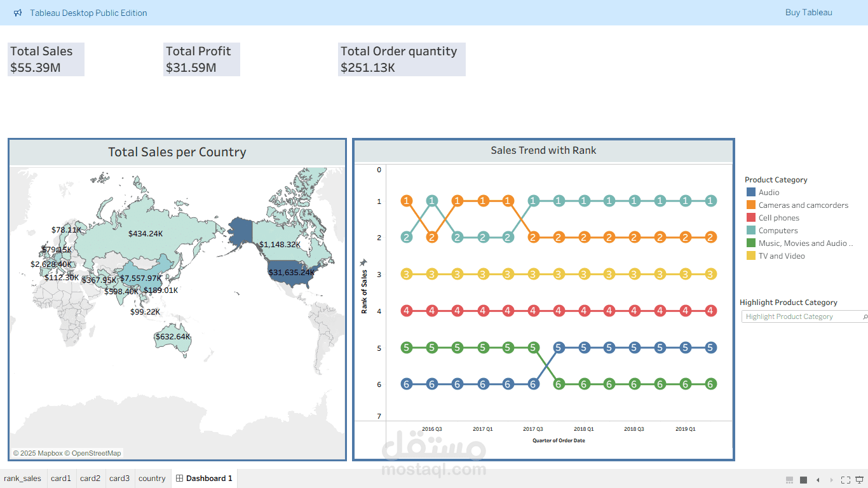Click the previous sheet arrow icon
The height and width of the screenshot is (488, 868).
[x=818, y=479]
